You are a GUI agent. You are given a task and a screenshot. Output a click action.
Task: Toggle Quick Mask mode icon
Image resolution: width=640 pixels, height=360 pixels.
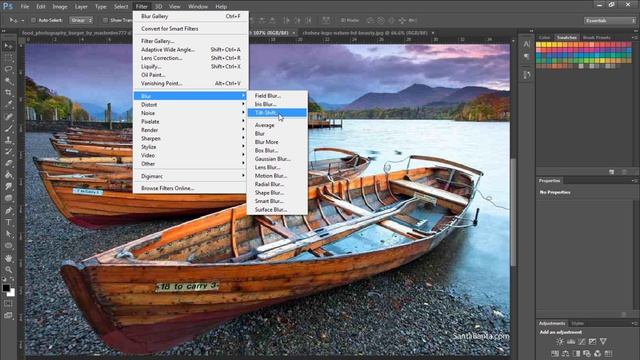(8, 304)
